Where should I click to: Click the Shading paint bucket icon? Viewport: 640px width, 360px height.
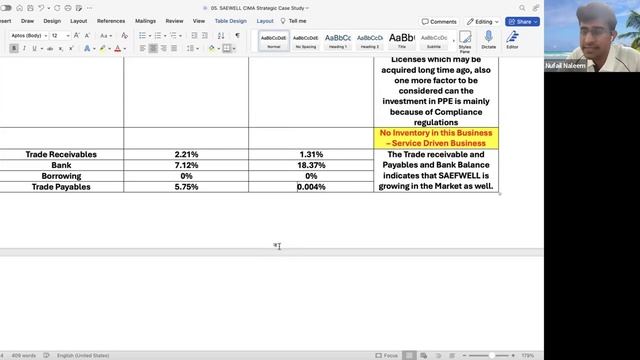click(x=211, y=49)
